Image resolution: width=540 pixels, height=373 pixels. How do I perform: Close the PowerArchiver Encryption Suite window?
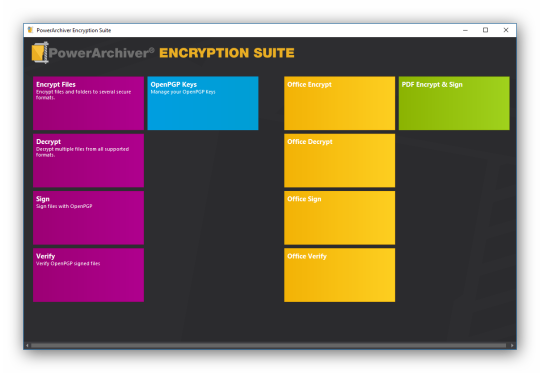pyautogui.click(x=506, y=30)
